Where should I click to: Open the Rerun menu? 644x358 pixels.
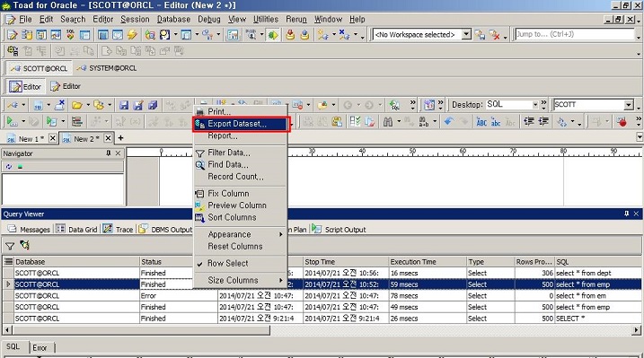pos(296,19)
